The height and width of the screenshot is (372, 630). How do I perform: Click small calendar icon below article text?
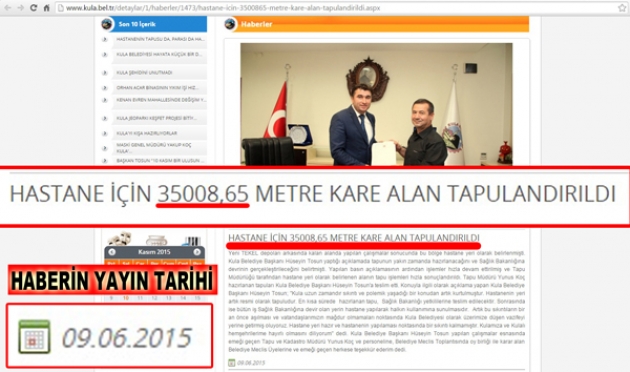tap(232, 363)
